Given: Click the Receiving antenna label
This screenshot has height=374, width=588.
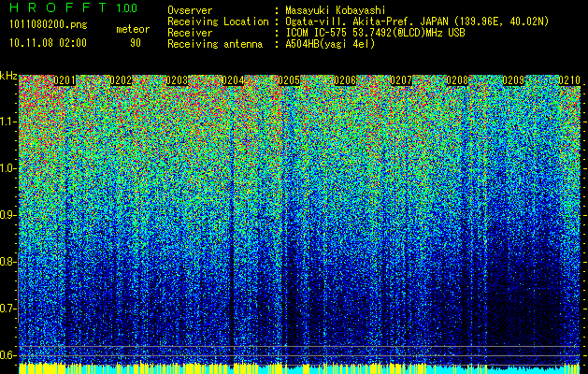Looking at the screenshot, I should pos(215,44).
